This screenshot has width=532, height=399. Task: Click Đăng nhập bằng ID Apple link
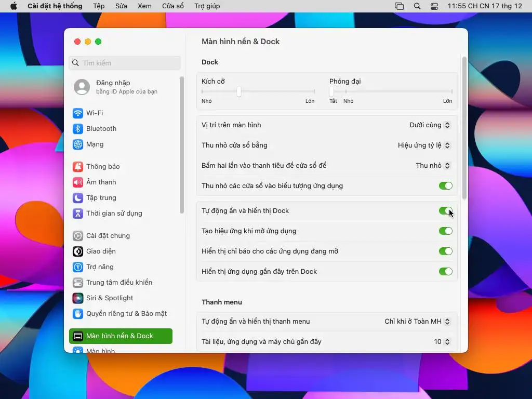(x=127, y=87)
